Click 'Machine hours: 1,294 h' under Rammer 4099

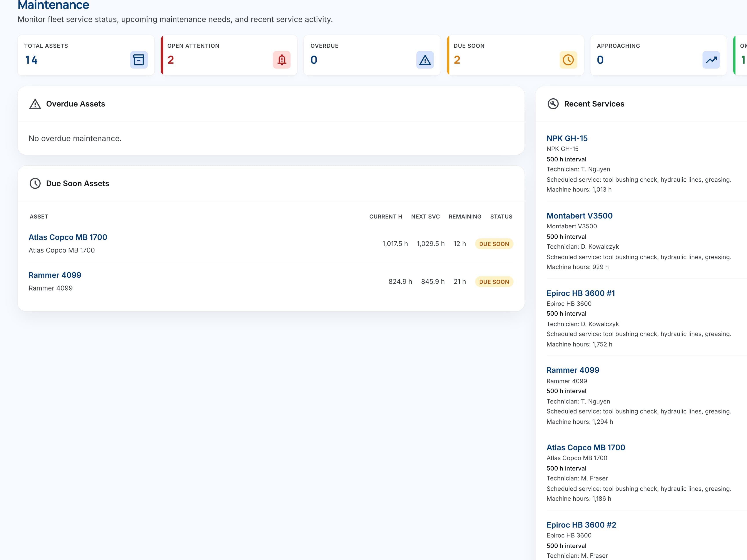[x=580, y=422]
